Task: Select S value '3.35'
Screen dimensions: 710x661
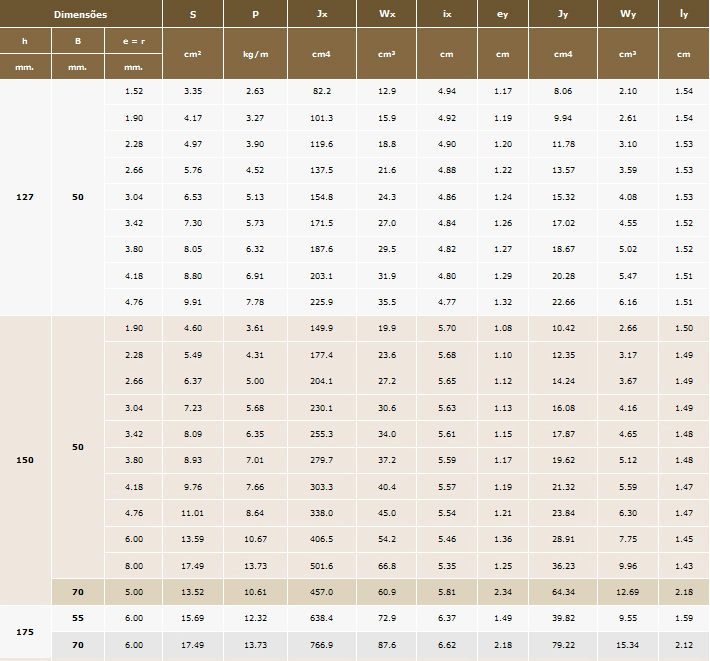Action: [x=193, y=91]
